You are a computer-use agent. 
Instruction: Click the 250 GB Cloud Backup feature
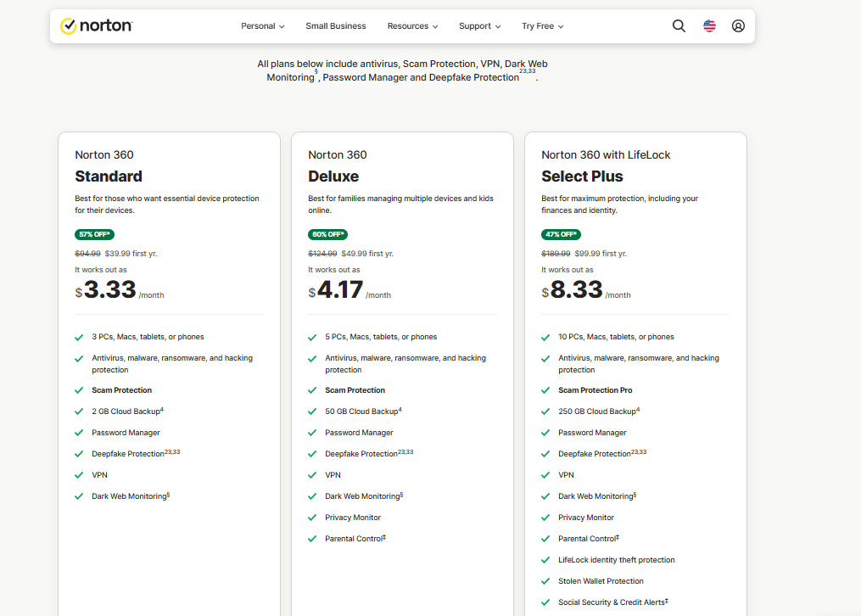tap(599, 412)
